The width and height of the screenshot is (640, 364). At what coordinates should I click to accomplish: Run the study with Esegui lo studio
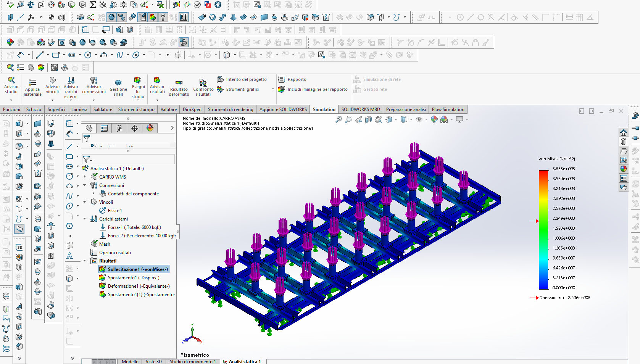[138, 80]
